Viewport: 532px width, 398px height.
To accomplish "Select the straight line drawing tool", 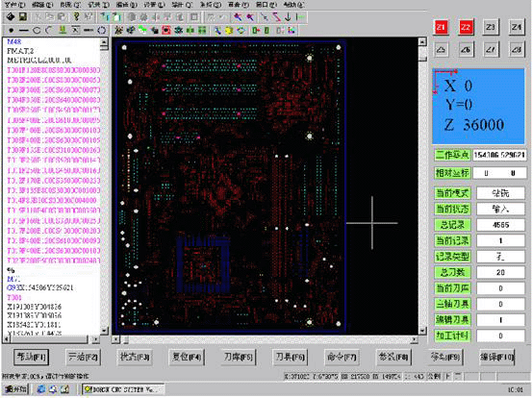I will [24, 31].
